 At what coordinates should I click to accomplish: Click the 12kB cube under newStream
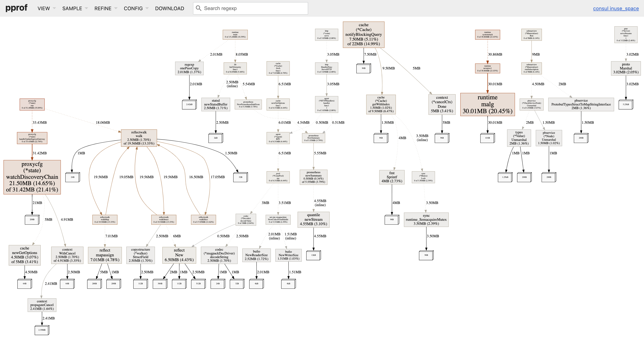pyautogui.click(x=313, y=255)
